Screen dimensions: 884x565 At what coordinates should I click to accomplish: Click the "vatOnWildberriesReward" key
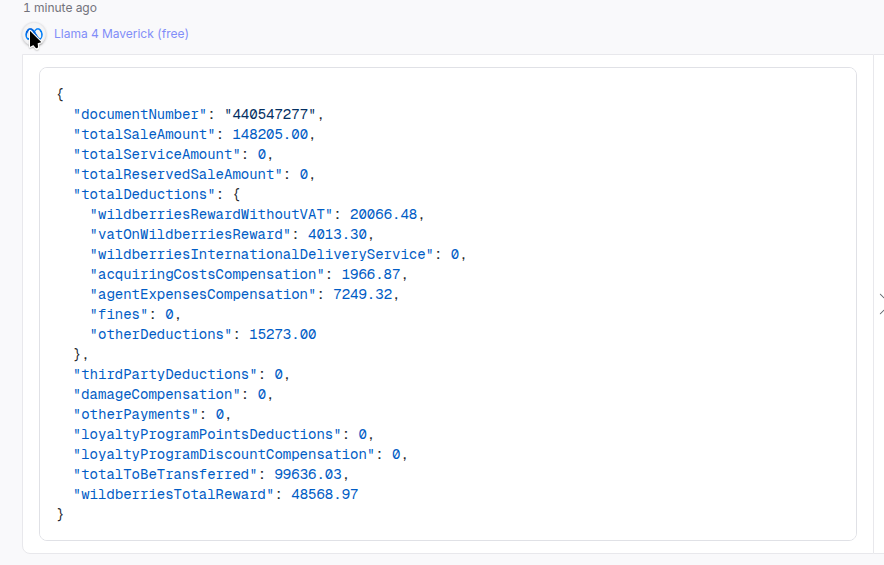(191, 235)
